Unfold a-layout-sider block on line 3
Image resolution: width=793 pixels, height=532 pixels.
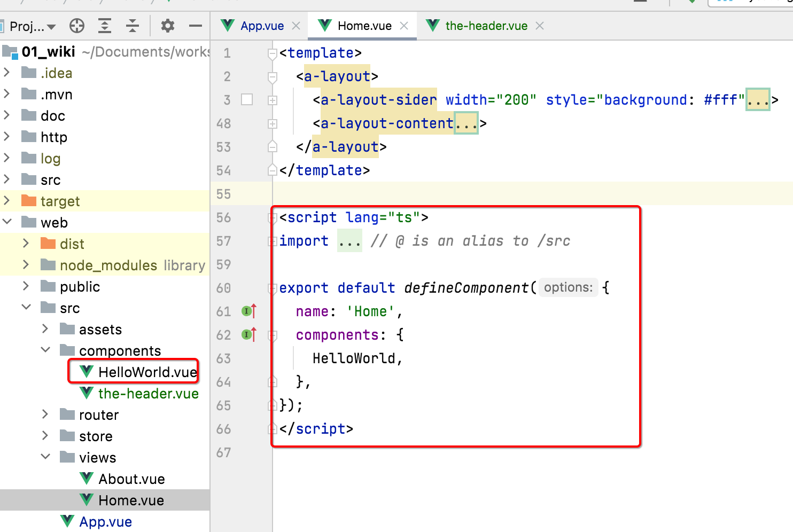[273, 100]
